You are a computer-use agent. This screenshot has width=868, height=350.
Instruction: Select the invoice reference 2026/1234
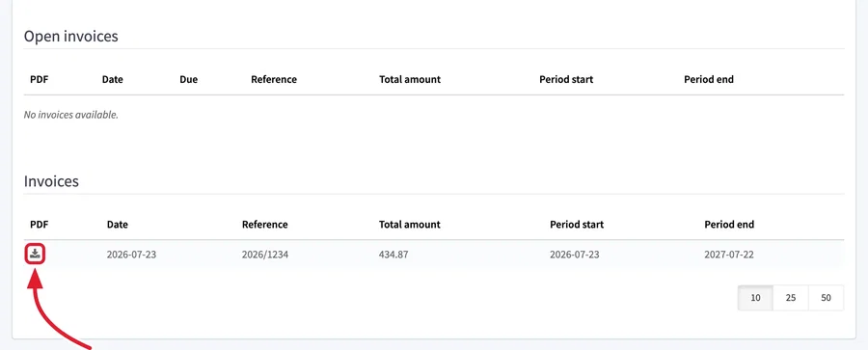click(265, 255)
